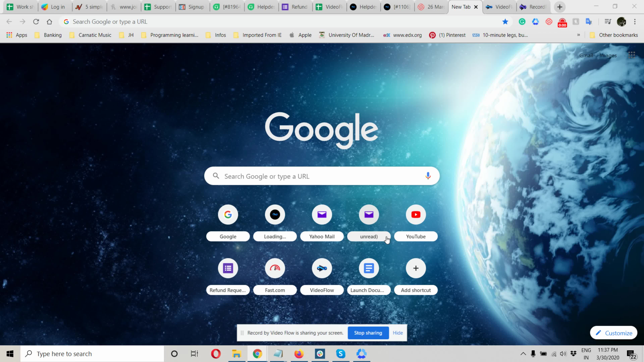Open the Apple bookmark

point(300,35)
